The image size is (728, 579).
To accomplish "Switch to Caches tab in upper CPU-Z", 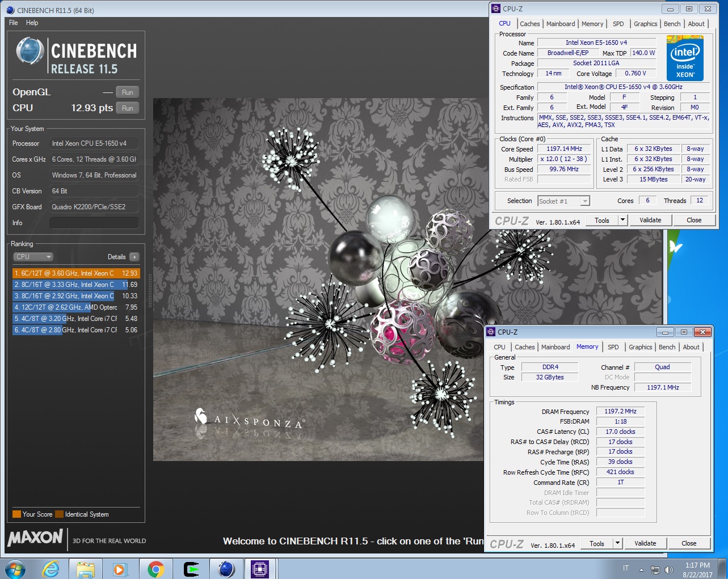I will (x=529, y=24).
